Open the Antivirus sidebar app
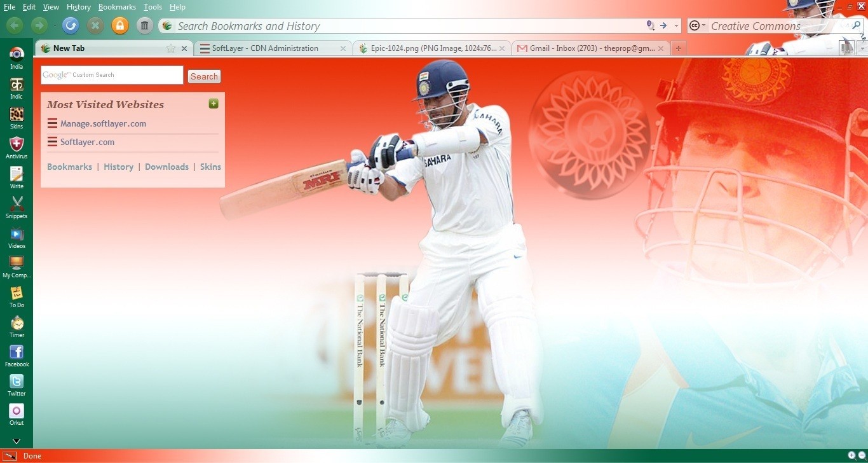 (x=17, y=147)
